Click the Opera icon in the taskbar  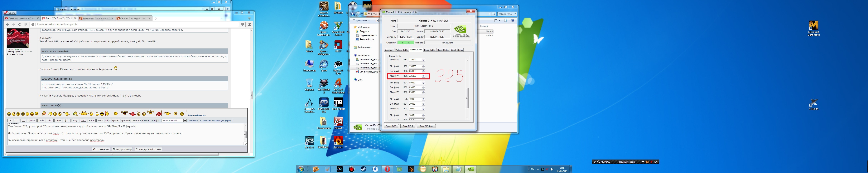coord(387,169)
